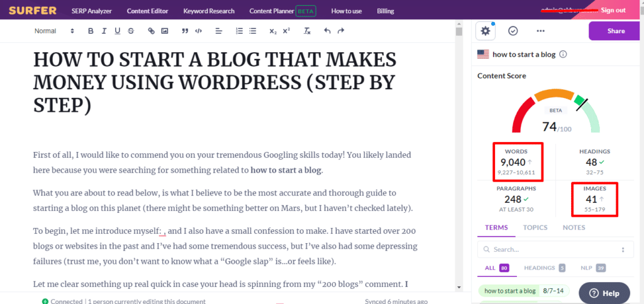
Task: Create a bulleted list
Action: 253,31
